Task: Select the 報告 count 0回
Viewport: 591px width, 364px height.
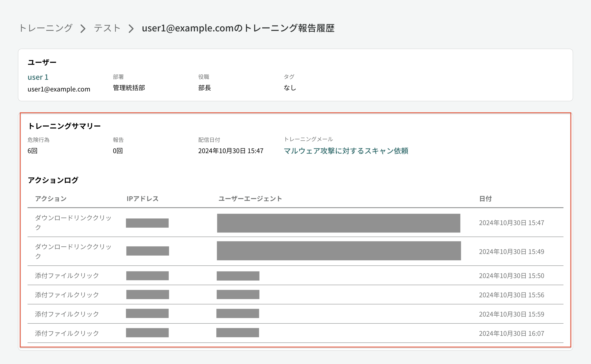Action: 118,151
